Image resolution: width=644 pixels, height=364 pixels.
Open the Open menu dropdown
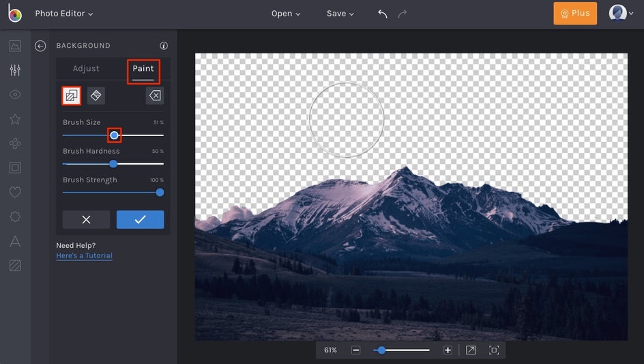(286, 14)
